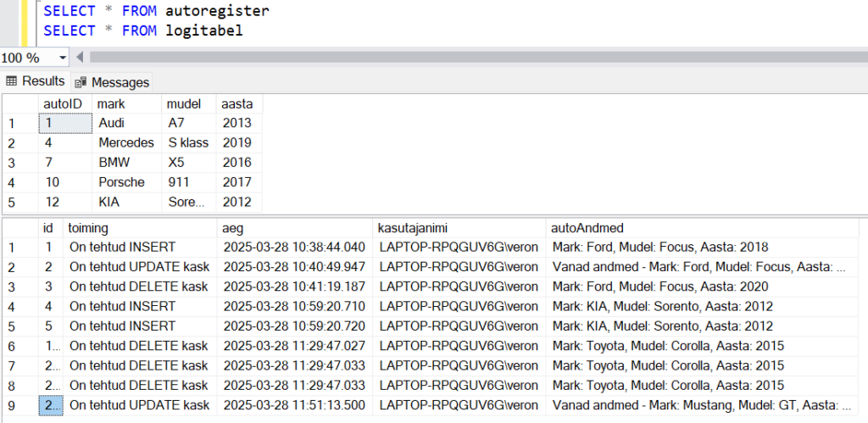This screenshot has height=423, width=868.
Task: Click the horizontal scrollbar track of editor
Action: (478, 57)
